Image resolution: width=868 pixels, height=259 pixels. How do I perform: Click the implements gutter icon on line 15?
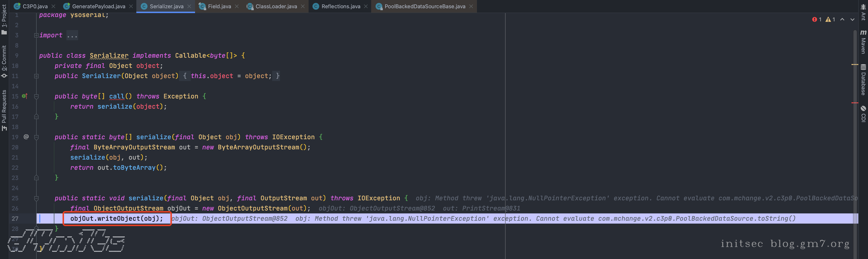point(25,96)
